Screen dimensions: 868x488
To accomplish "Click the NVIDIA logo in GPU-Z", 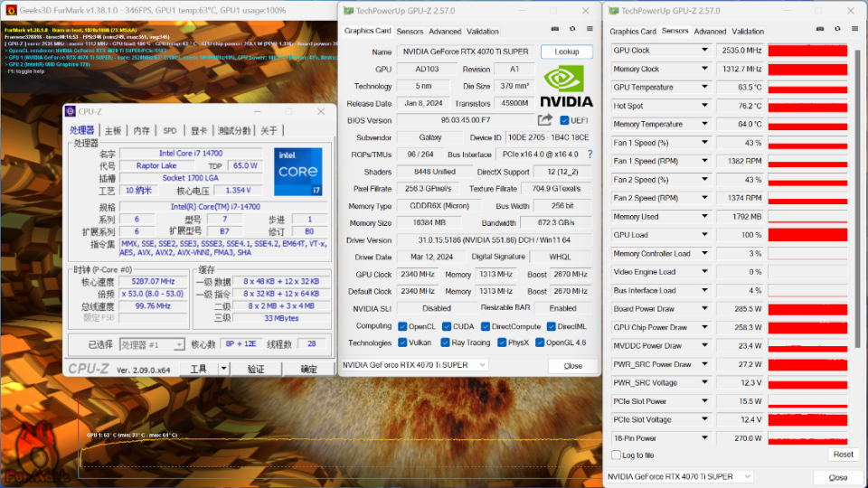I will [566, 87].
